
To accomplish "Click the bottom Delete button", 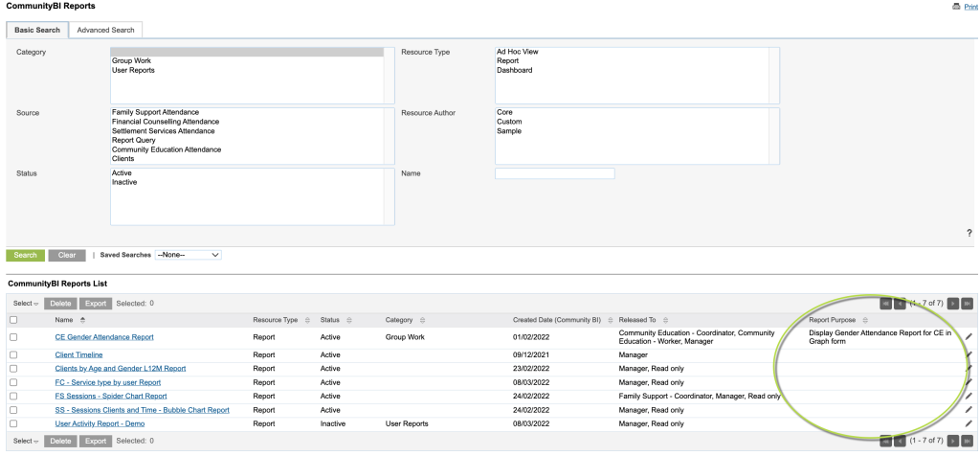I will point(60,441).
